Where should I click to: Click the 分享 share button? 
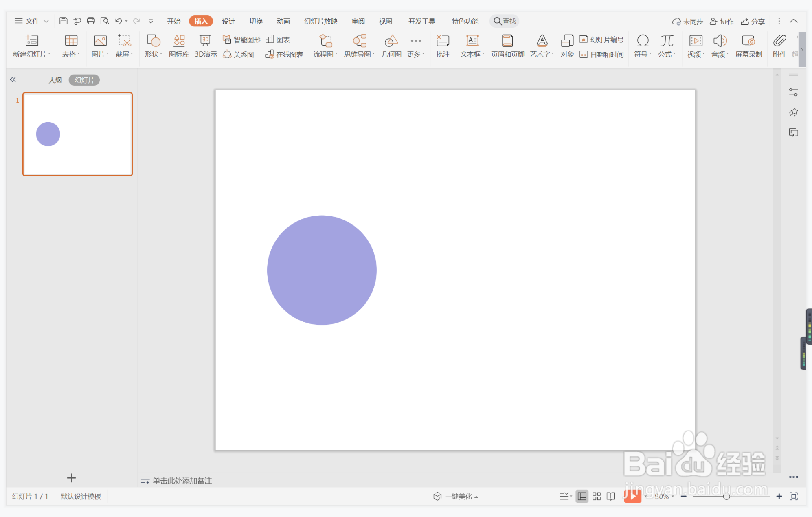pyautogui.click(x=753, y=21)
